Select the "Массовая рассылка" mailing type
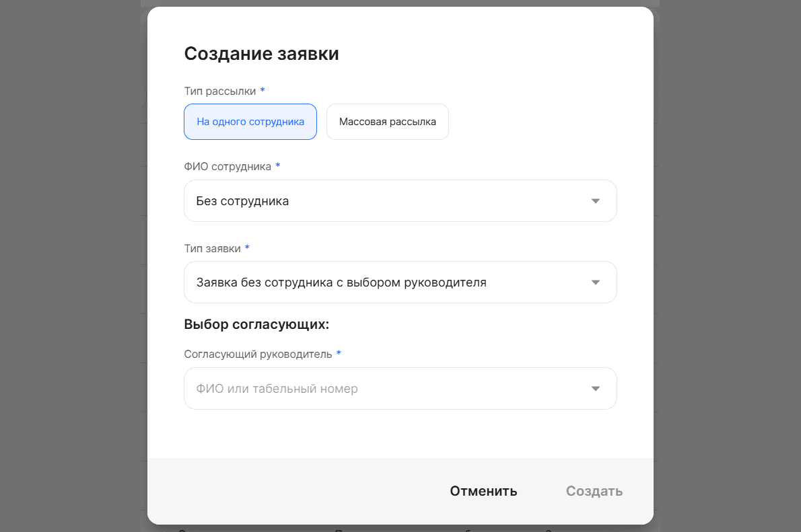Viewport: 801px width, 532px height. click(387, 122)
